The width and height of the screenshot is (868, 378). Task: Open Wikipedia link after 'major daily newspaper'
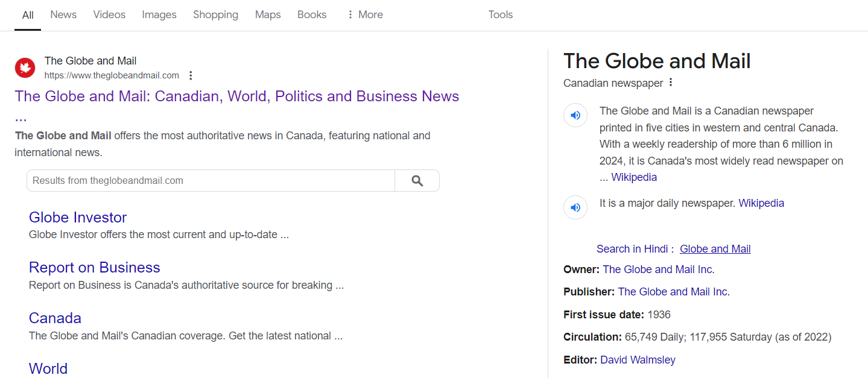coord(761,203)
